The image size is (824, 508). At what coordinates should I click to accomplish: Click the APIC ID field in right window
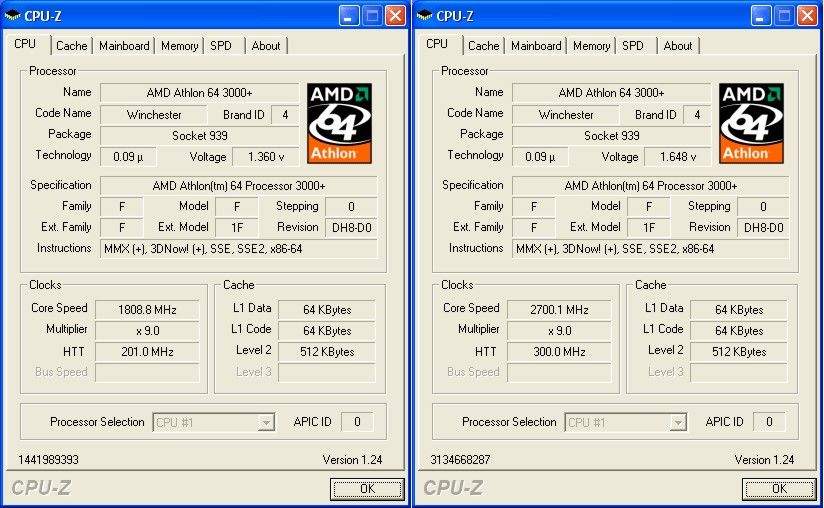[x=769, y=422]
